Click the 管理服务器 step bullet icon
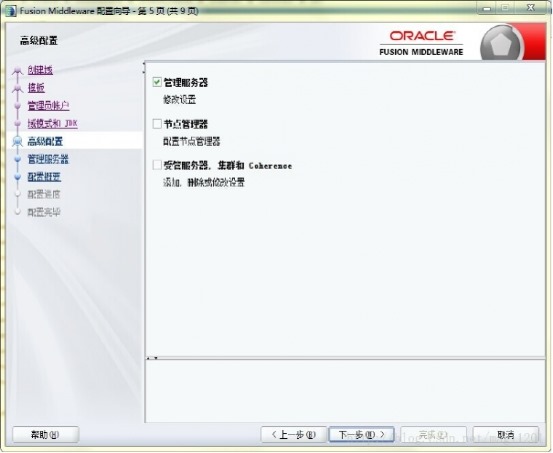 [18, 159]
